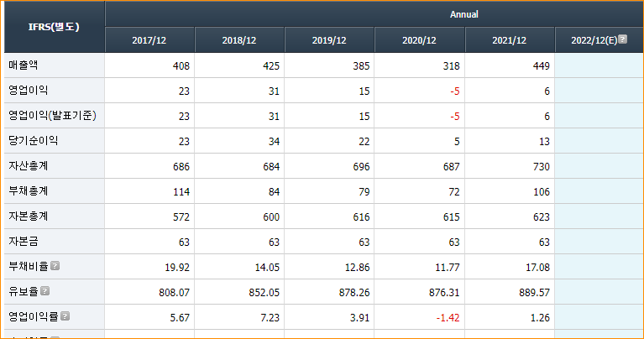Click the 2017/12 column header

(149, 40)
